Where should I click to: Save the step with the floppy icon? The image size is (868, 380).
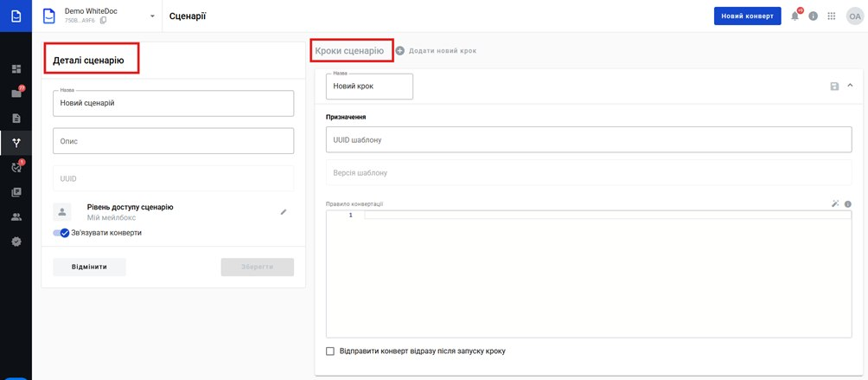click(x=835, y=86)
